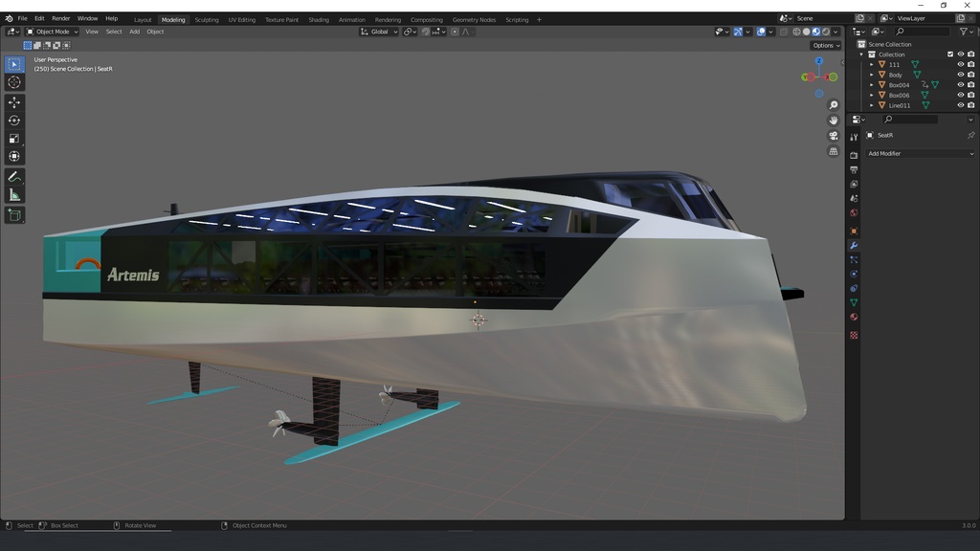Toggle viewport visibility of Line011
The width and height of the screenshot is (980, 551).
point(961,105)
